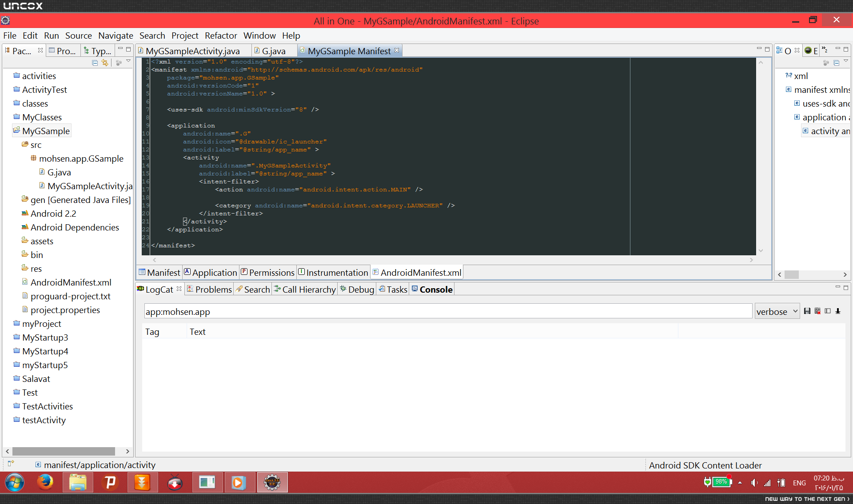Save the LogCat log to file
Image resolution: width=853 pixels, height=504 pixels.
[x=807, y=311]
